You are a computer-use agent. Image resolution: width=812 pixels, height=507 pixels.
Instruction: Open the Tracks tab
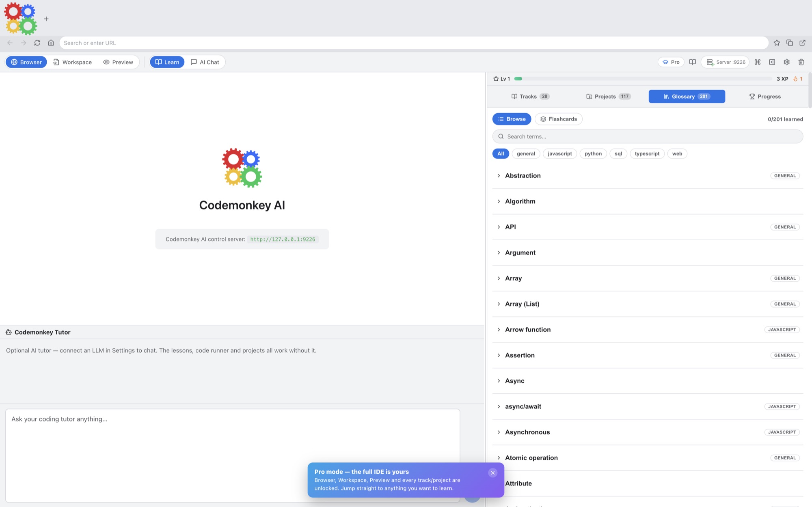click(530, 96)
